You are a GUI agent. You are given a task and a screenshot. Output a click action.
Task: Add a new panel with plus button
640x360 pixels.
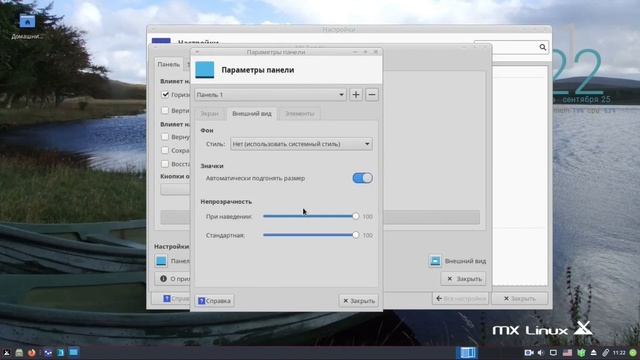tap(356, 95)
